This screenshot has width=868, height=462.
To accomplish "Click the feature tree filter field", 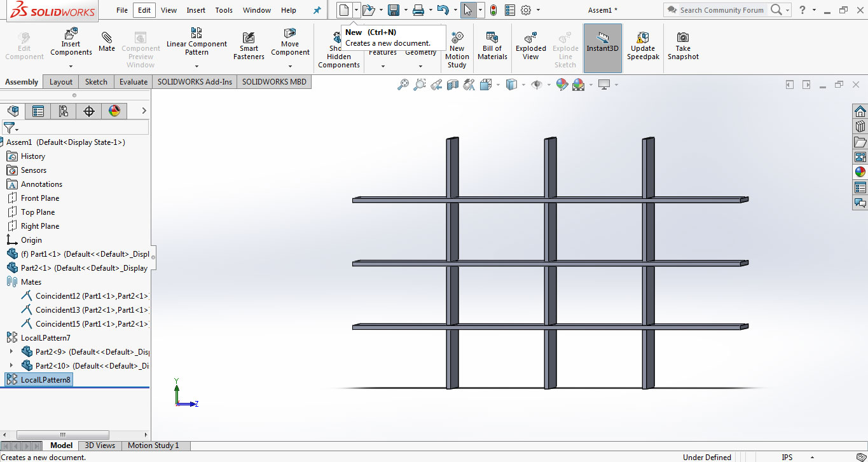I will [75, 127].
